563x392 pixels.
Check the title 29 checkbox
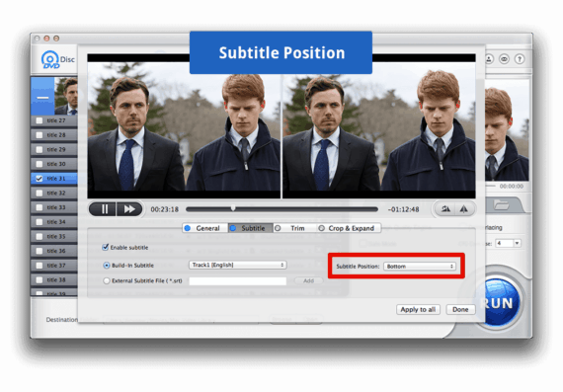click(40, 149)
